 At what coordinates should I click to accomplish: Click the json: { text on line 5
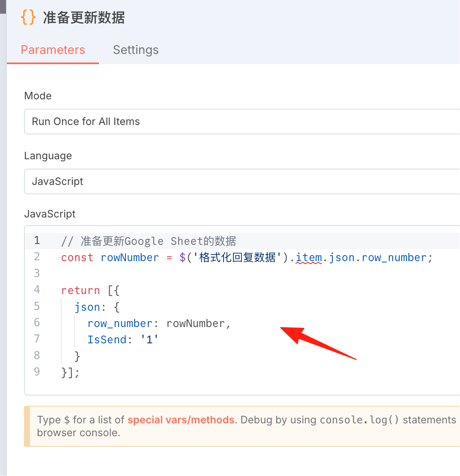coord(97,307)
